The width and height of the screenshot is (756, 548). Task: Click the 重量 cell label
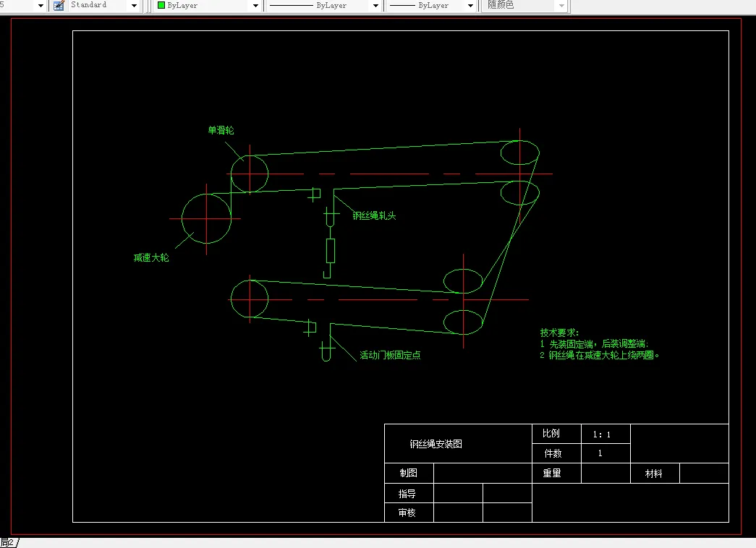pyautogui.click(x=552, y=473)
